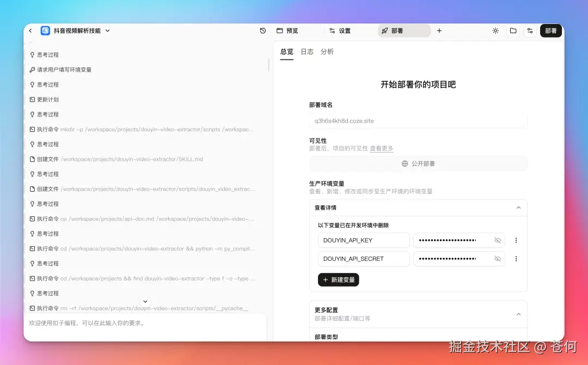Toggle the theme sun icon
Viewport: 588px width, 365px height.
(x=495, y=31)
